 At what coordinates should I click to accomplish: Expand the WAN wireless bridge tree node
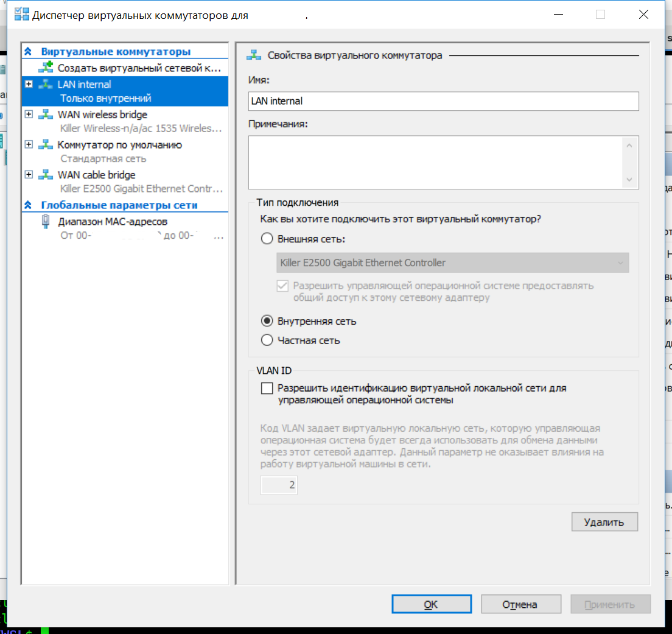[x=29, y=114]
